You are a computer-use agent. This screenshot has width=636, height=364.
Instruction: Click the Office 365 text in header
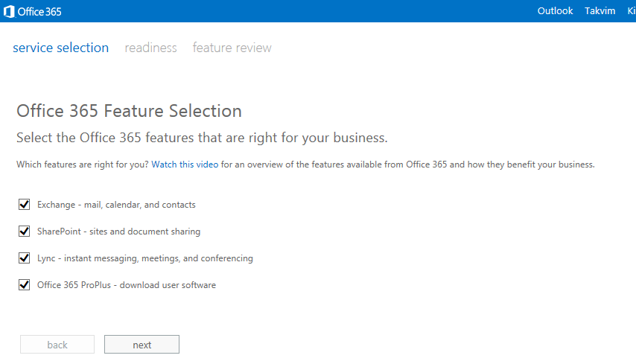pos(39,12)
